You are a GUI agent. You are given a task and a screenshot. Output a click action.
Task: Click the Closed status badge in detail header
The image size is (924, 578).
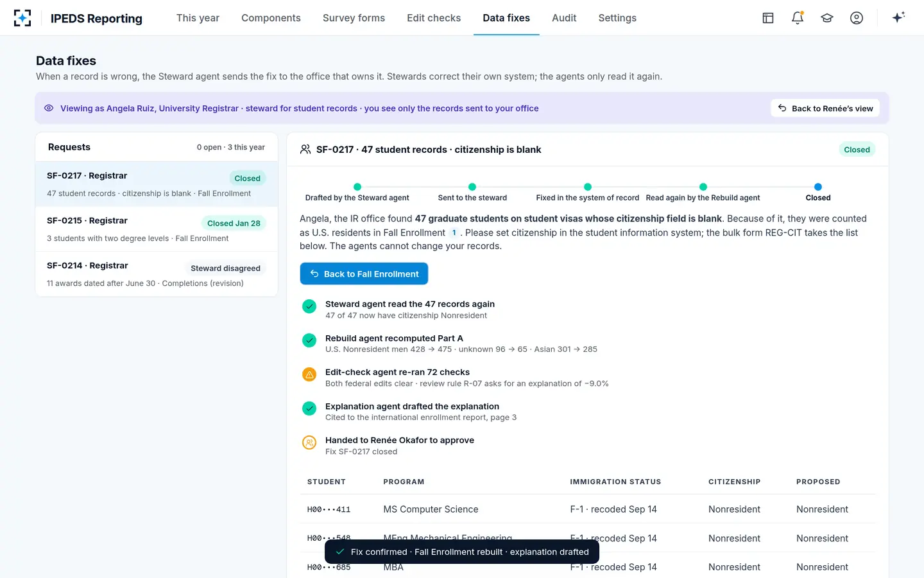pos(857,150)
